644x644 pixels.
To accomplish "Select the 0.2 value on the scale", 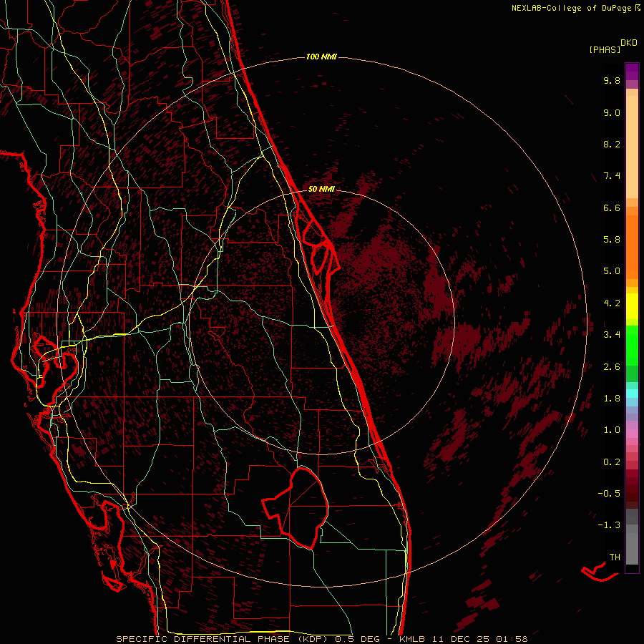I will coord(612,462).
